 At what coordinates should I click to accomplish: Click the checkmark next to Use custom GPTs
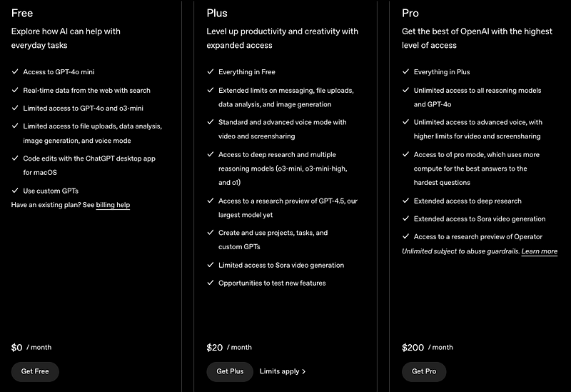tap(15, 190)
